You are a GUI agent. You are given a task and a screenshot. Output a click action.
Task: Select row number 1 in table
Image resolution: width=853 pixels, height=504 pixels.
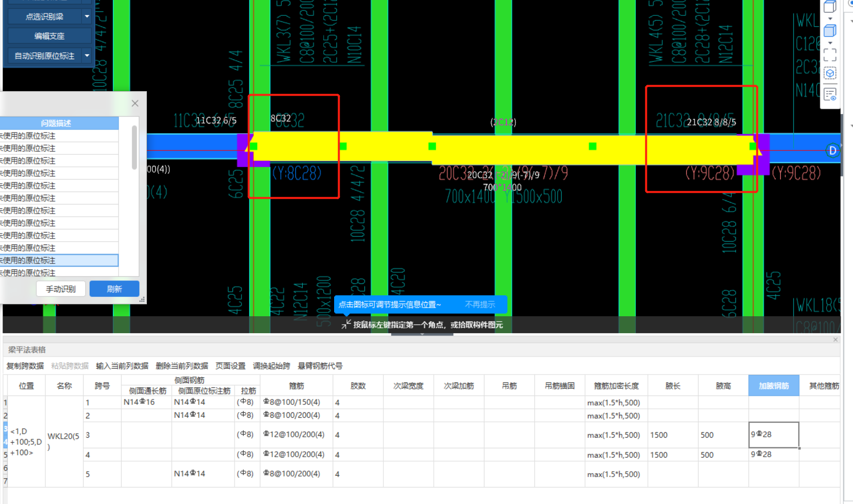tap(5, 402)
